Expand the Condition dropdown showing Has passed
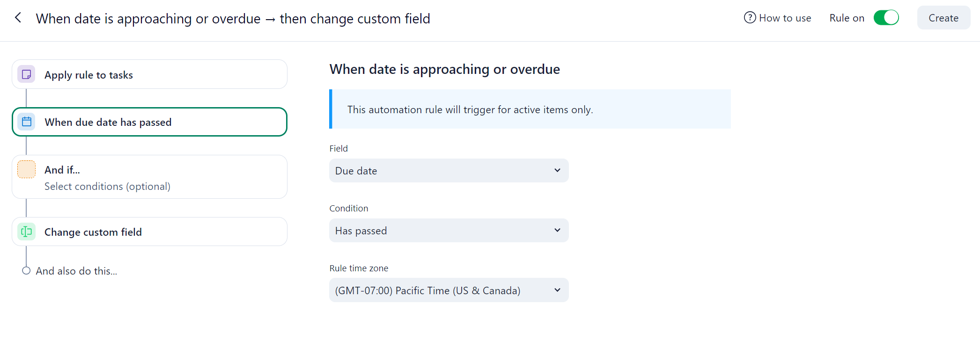The image size is (980, 355). tap(448, 231)
